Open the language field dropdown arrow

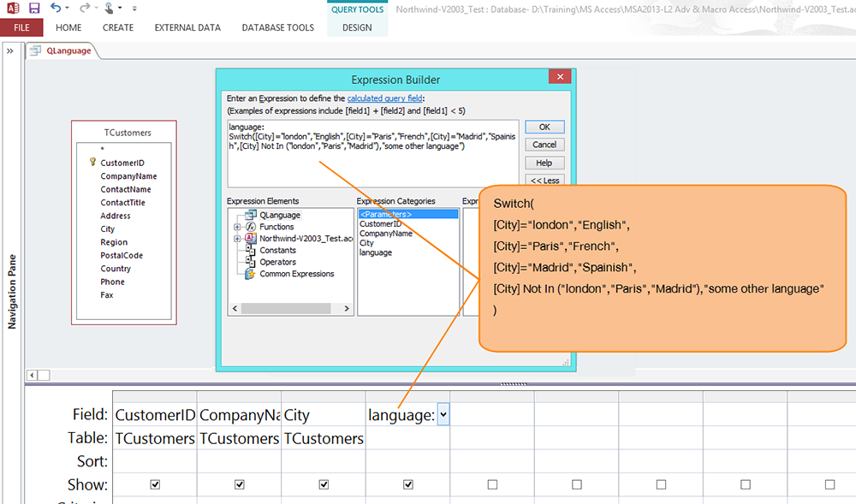443,415
